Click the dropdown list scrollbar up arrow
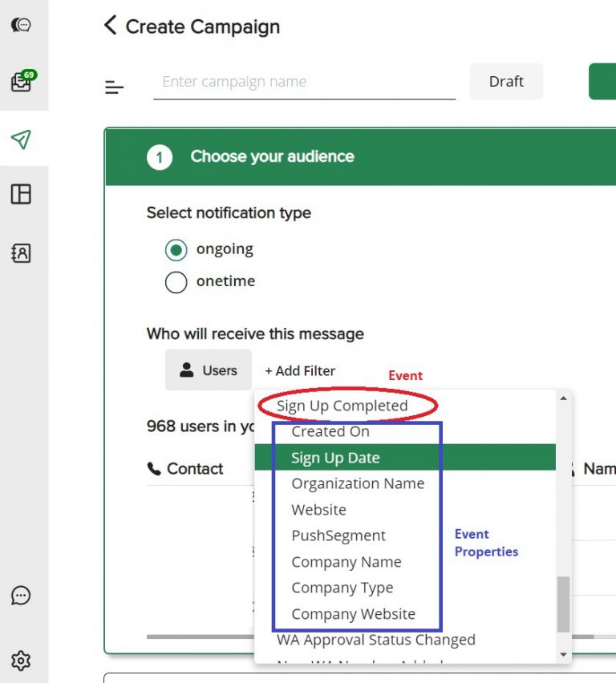Screen dimensions: 616x683 [563, 398]
